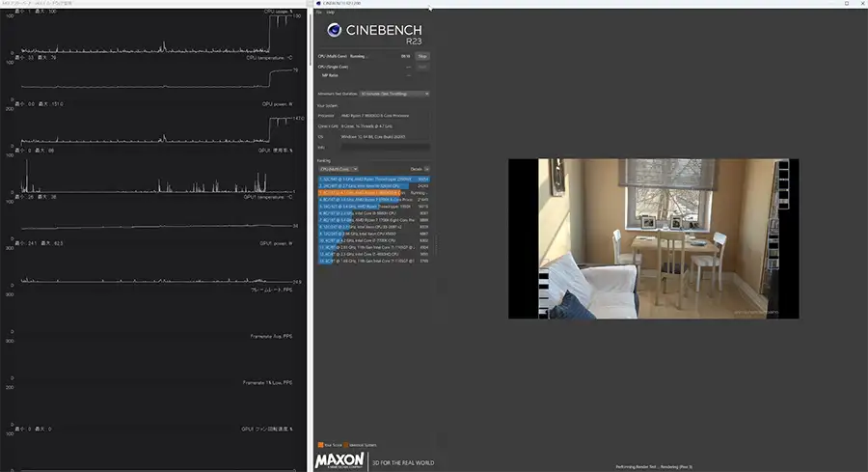868x472 pixels.
Task: Click the GPU1 fan speed graph label
Action: click(267, 429)
